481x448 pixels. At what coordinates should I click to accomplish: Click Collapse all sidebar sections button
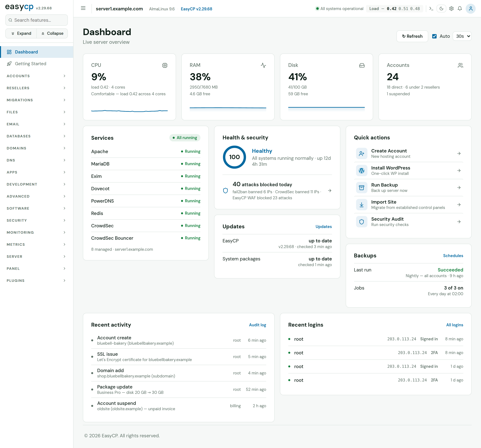[x=52, y=33]
